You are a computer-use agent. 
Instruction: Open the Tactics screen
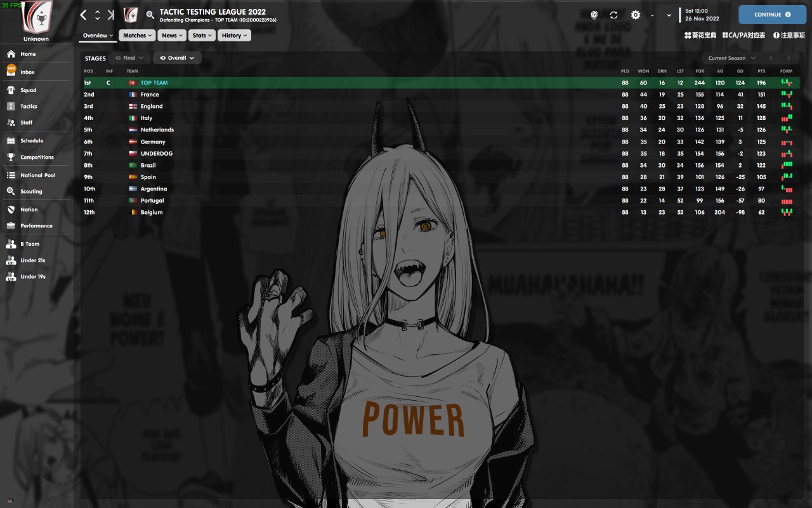pos(36,106)
